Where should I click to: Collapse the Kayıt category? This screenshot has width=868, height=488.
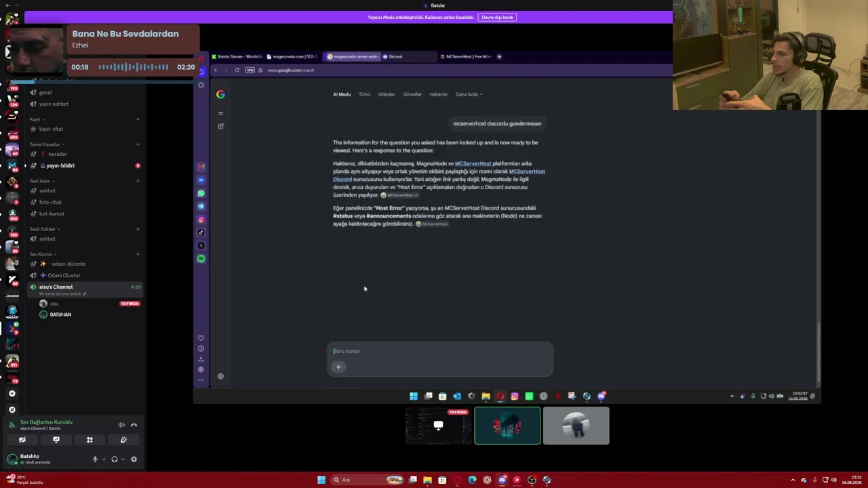pyautogui.click(x=36, y=119)
